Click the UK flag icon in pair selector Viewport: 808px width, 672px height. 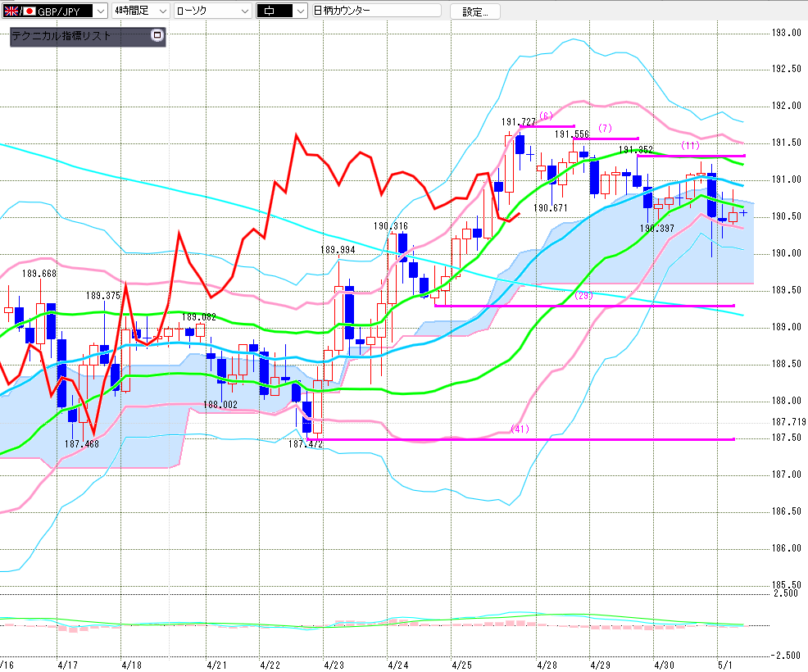coord(10,11)
